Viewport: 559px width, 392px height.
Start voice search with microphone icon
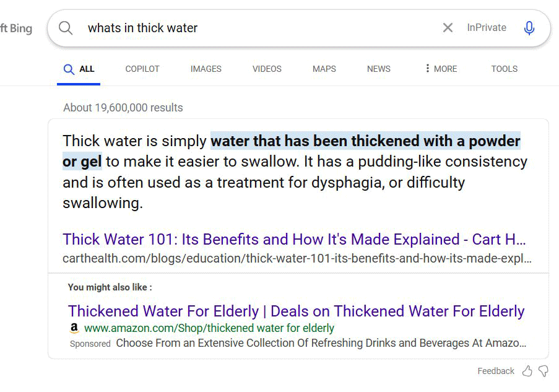(x=529, y=28)
